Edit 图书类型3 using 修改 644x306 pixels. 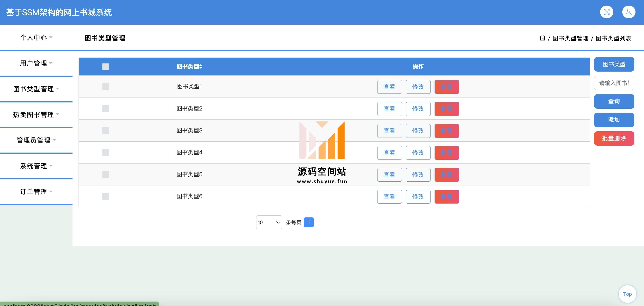[x=418, y=131]
